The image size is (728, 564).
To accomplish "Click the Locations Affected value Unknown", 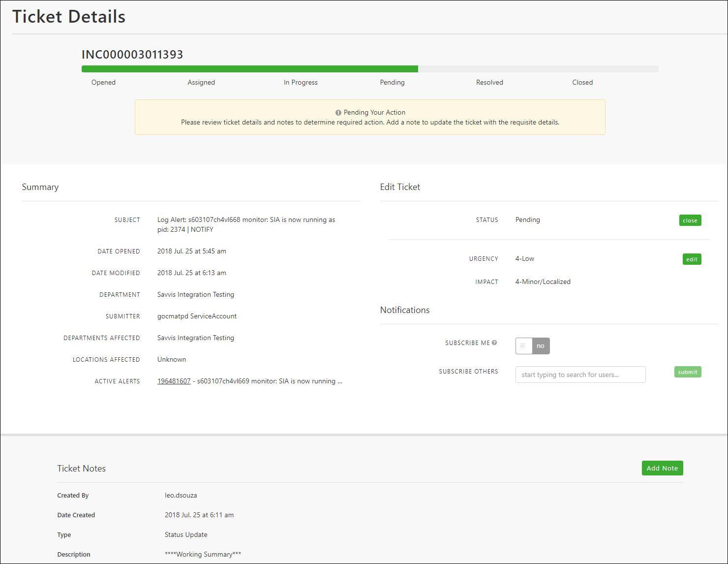I will coord(172,359).
